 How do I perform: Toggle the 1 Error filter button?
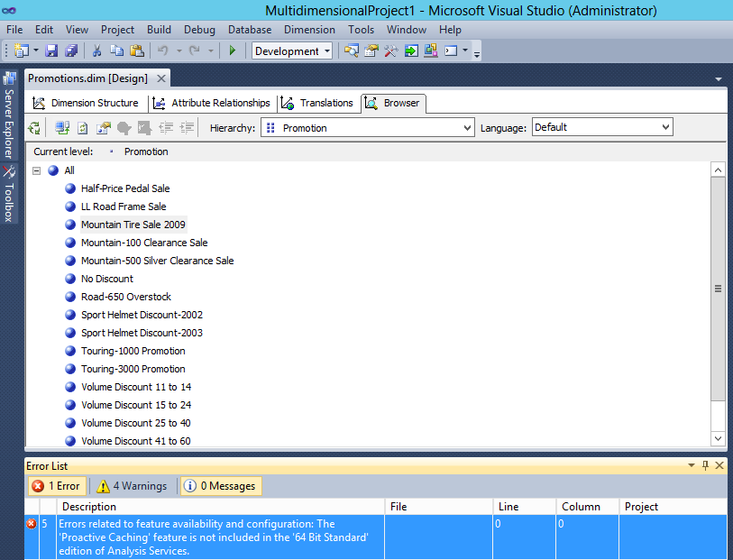click(57, 486)
